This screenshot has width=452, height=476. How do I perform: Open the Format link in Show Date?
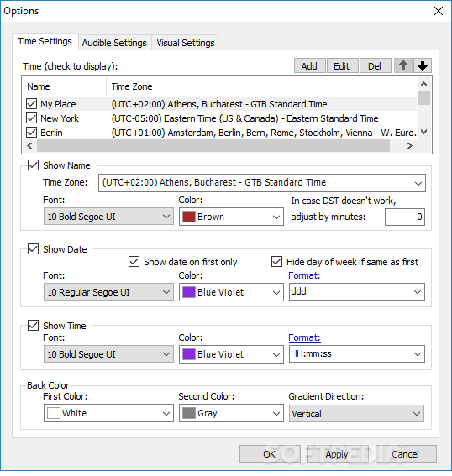point(304,275)
